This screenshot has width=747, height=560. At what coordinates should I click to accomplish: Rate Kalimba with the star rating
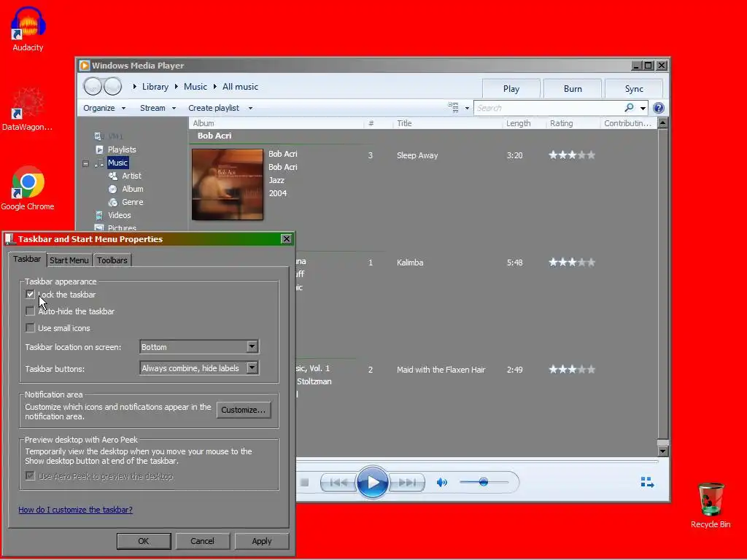coord(572,262)
